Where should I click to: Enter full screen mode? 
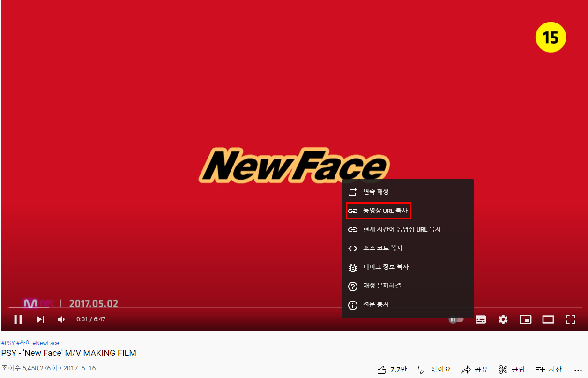tap(571, 319)
